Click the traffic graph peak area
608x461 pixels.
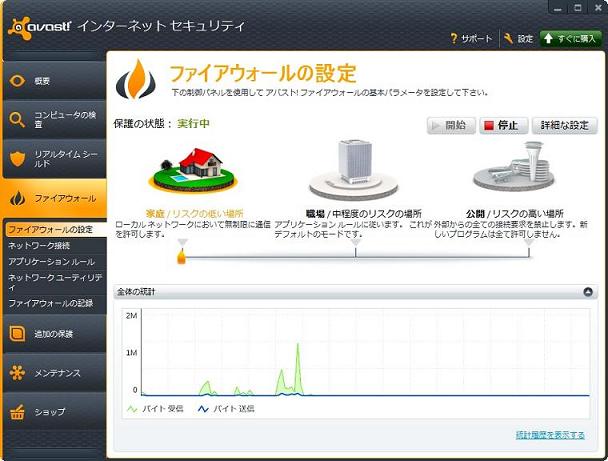(298, 368)
